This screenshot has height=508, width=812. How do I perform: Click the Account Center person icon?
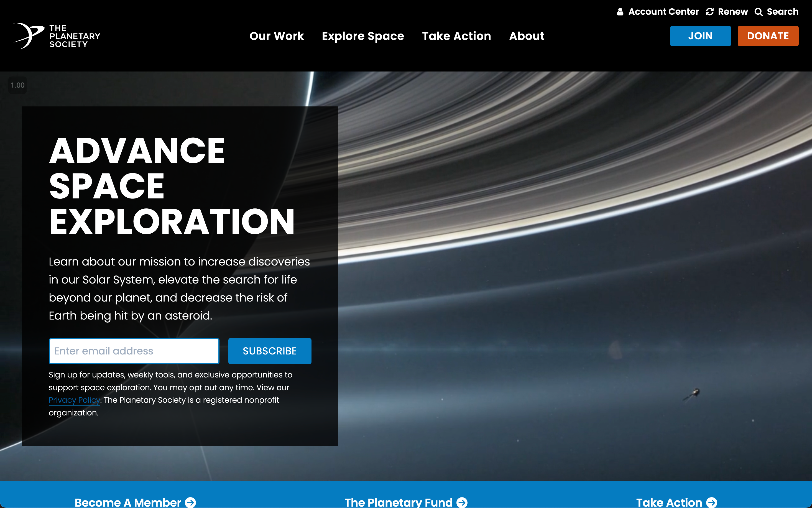click(620, 12)
